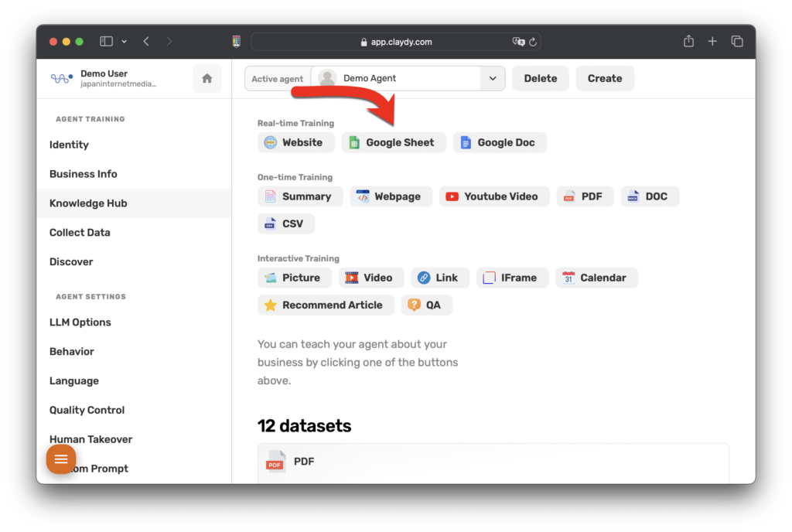Image resolution: width=792 pixels, height=532 pixels.
Task: Toggle the Safari sidebar panel
Action: 107,42
